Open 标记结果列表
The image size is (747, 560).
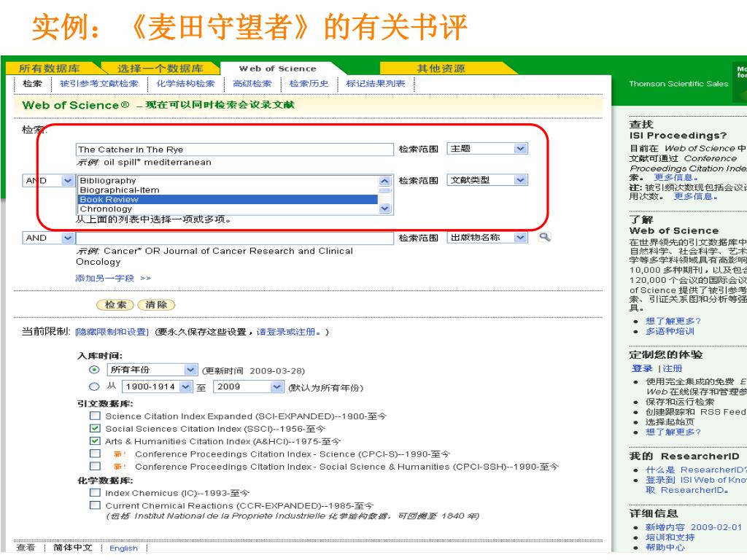[376, 84]
